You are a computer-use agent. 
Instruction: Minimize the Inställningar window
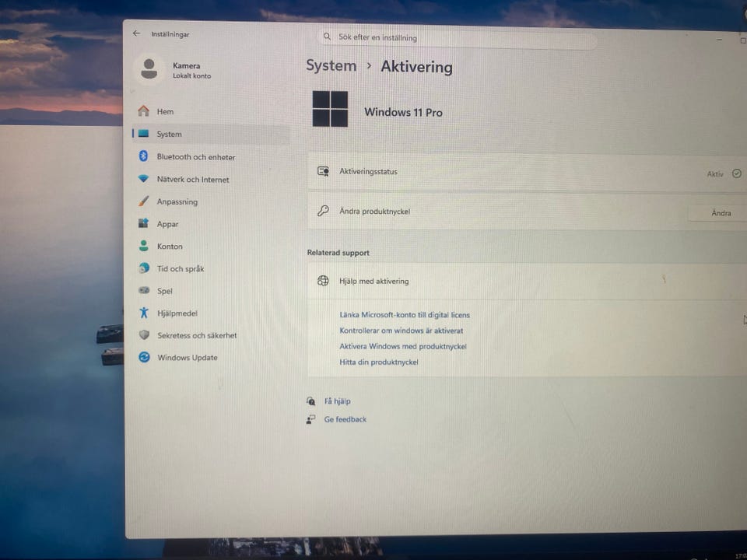click(x=719, y=40)
